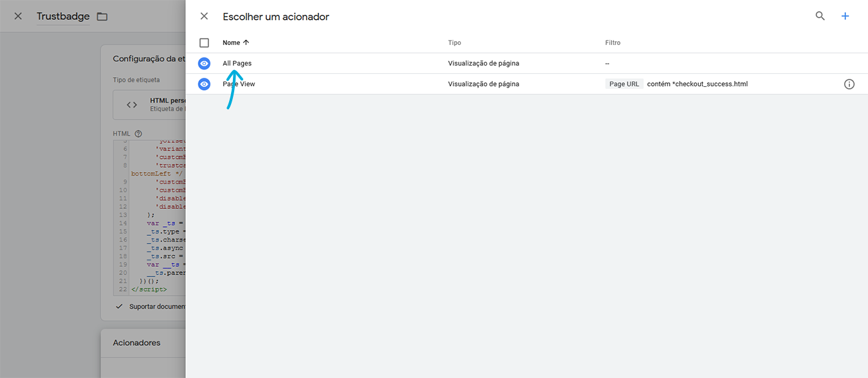
Task: Click the Filtro column header
Action: 613,43
